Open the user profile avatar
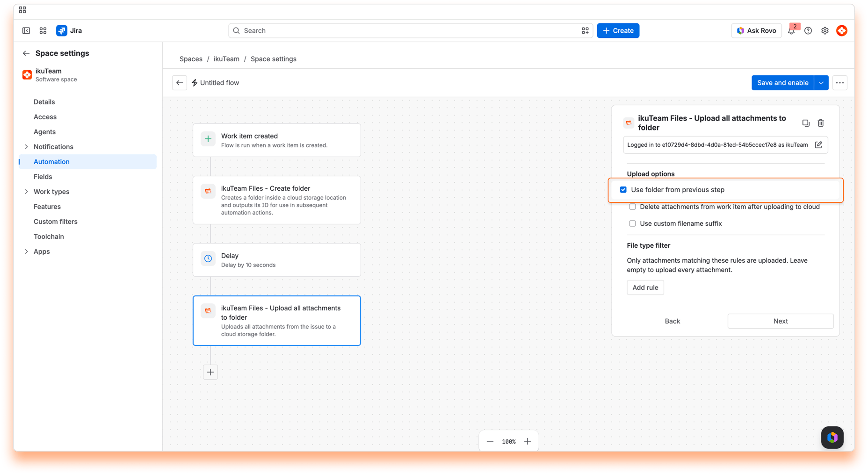868x474 pixels. (842, 30)
